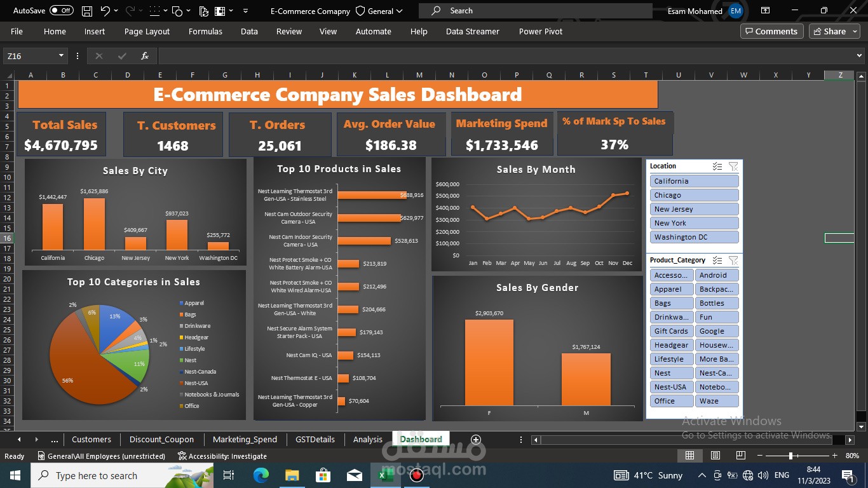868x488 pixels.
Task: Switch to the Customers sheet tab
Action: 91,439
